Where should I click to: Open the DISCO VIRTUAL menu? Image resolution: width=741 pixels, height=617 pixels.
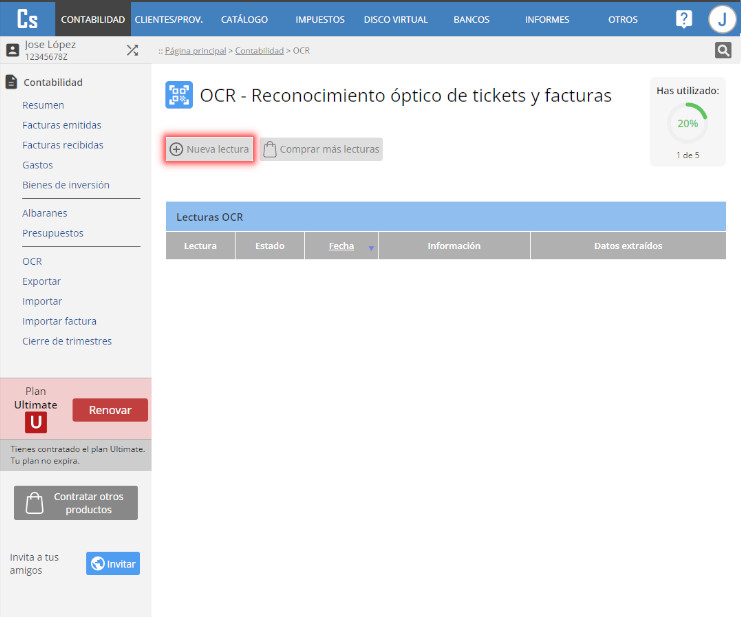pyautogui.click(x=396, y=19)
